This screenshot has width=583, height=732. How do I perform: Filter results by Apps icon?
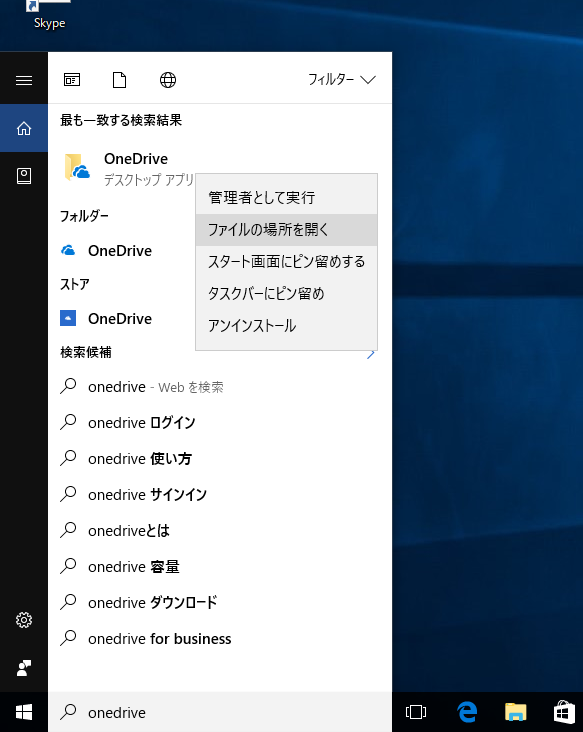coord(72,80)
